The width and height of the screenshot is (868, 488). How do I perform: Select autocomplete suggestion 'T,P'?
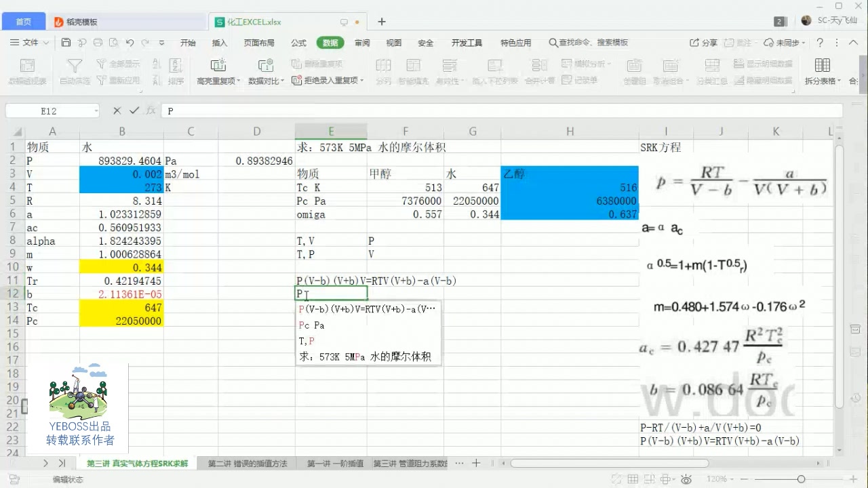[x=368, y=341]
